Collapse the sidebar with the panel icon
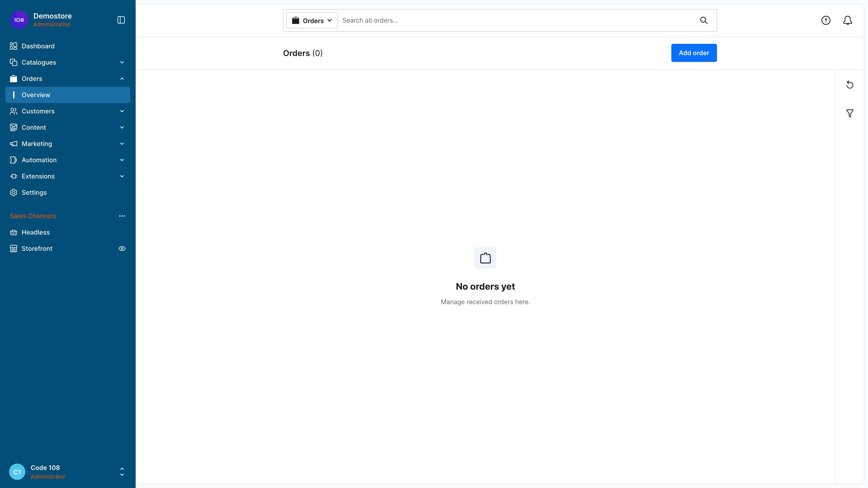Screen dimensions: 868x488 pos(121,20)
